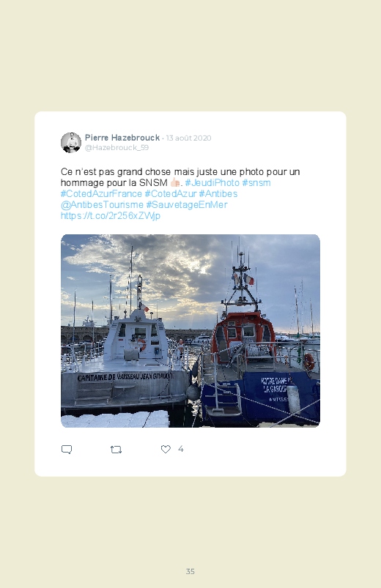Click the reply speech bubble icon
381x588 pixels.
67,450
